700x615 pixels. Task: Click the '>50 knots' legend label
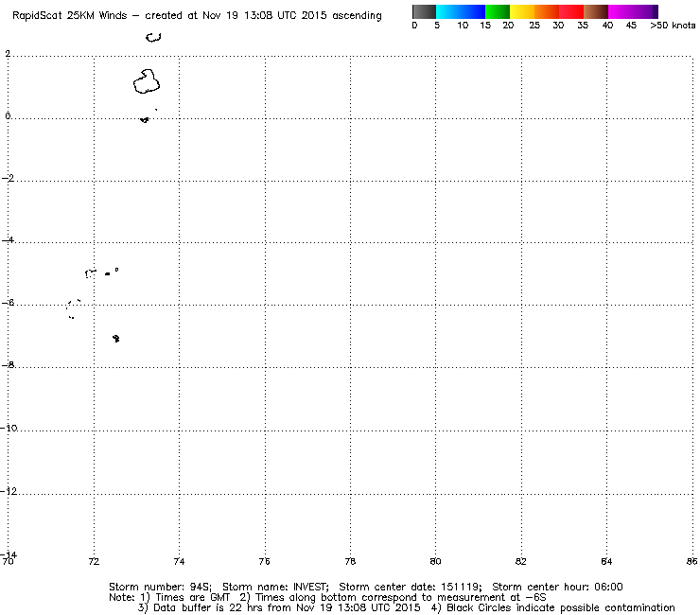[x=673, y=26]
